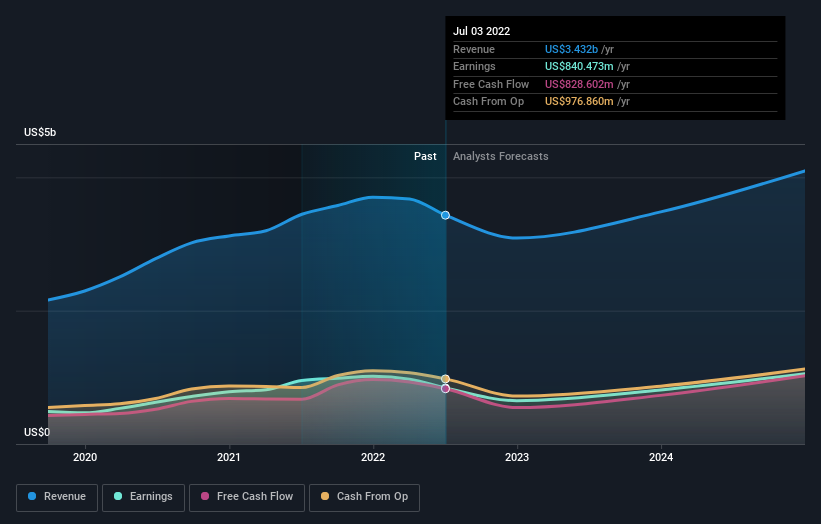Viewport: 821px width, 524px height.
Task: Click the Free Cash Flow label in tooltip
Action: (491, 84)
